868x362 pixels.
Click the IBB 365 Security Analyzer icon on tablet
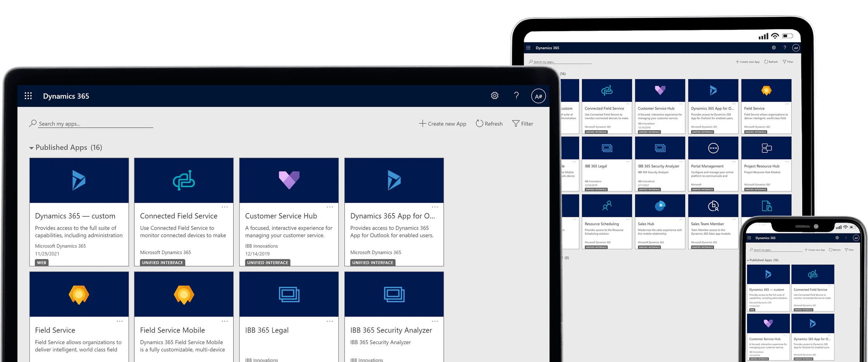[x=660, y=148]
